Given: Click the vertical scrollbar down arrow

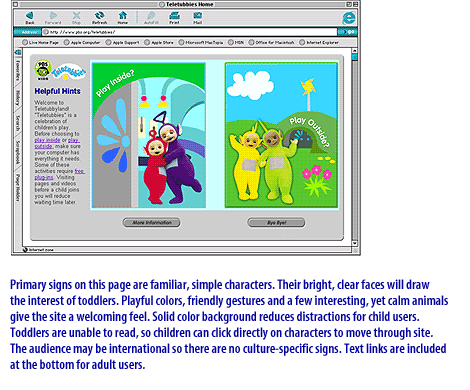Looking at the screenshot, I should [354, 243].
